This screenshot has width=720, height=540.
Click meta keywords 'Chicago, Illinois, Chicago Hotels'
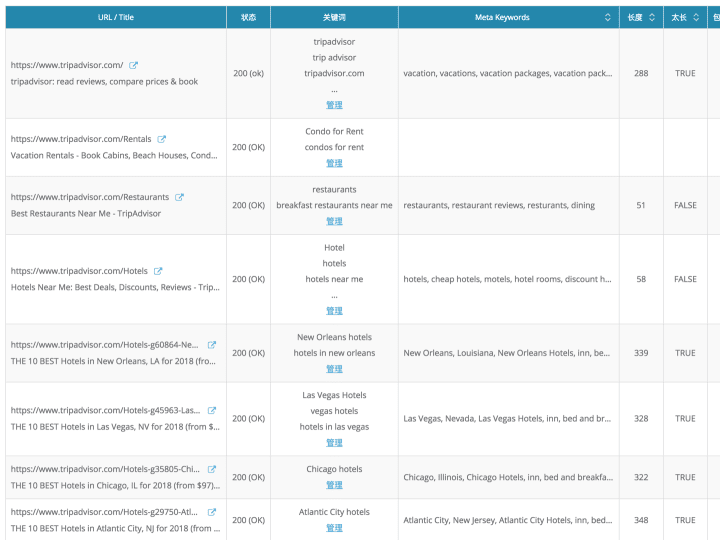[x=508, y=478]
